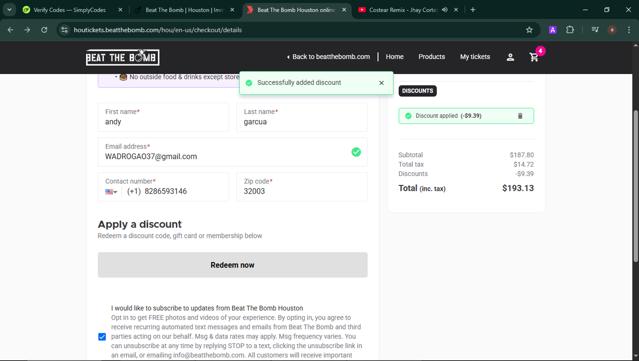The width and height of the screenshot is (639, 361).
Task: Click Back to beatthebomb.com link
Action: [x=328, y=57]
